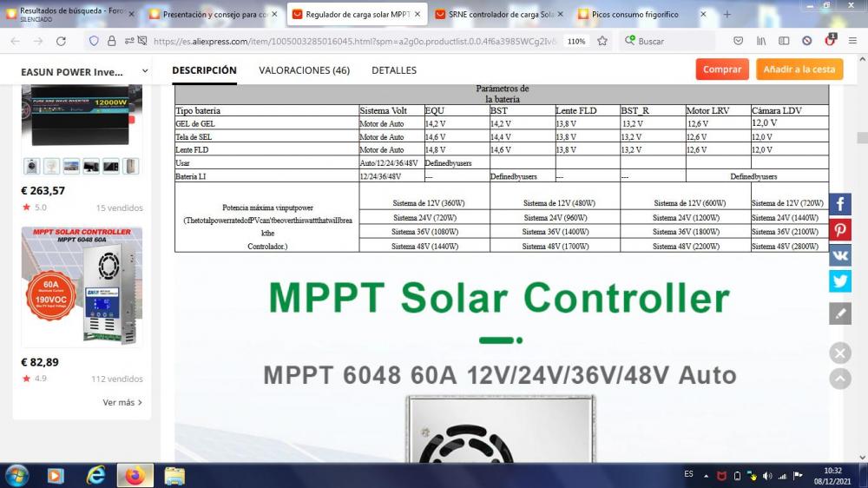868x488 pixels.
Task: Open Windows Start menu
Action: click(17, 476)
